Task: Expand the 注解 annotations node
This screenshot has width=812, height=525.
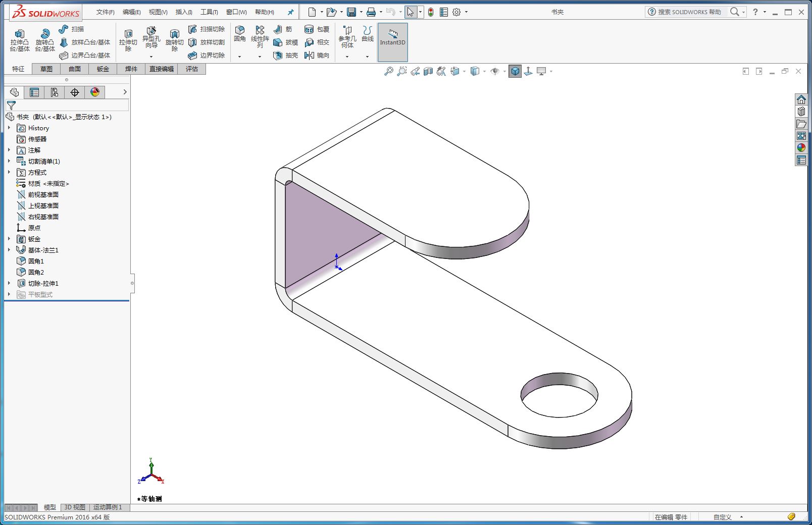Action: (9, 150)
